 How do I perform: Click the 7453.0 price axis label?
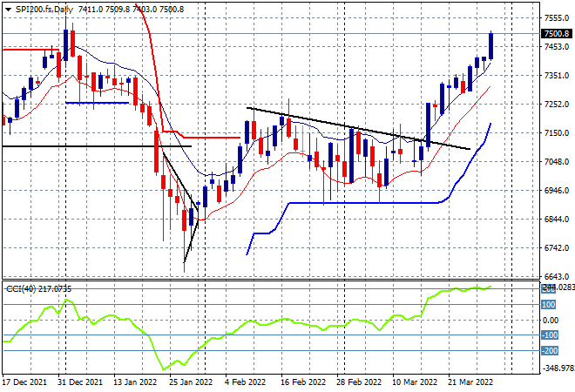557,47
